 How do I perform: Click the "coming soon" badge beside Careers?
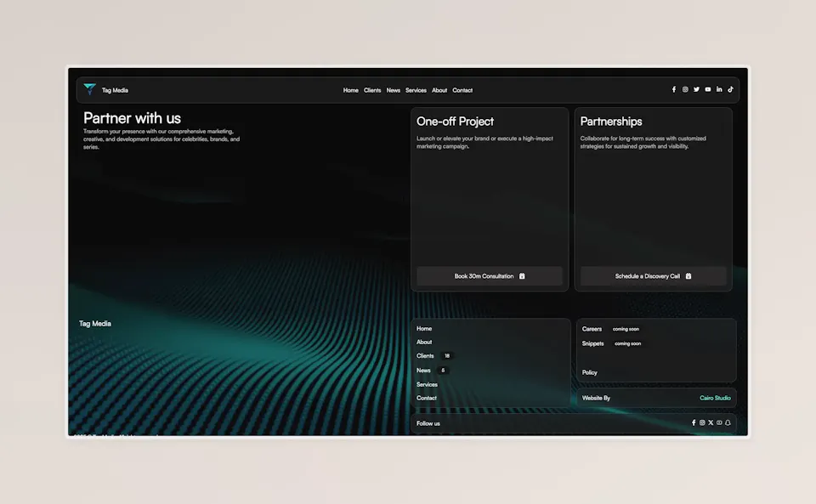pos(626,329)
